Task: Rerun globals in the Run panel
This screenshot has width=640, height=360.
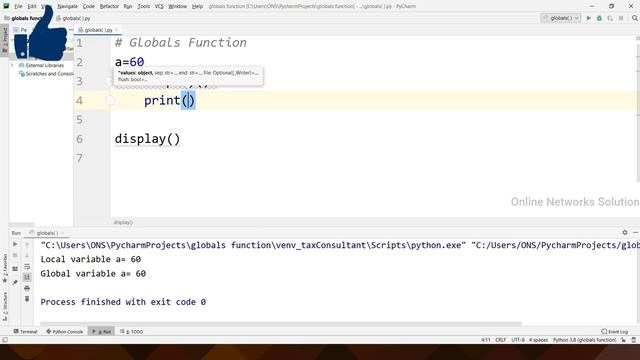Action: pyautogui.click(x=15, y=244)
